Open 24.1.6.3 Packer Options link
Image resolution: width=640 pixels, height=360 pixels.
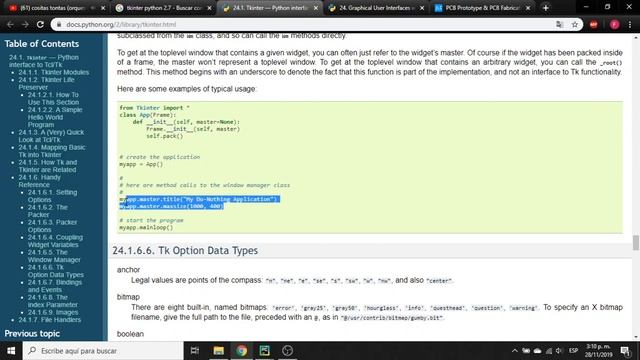coord(52,226)
